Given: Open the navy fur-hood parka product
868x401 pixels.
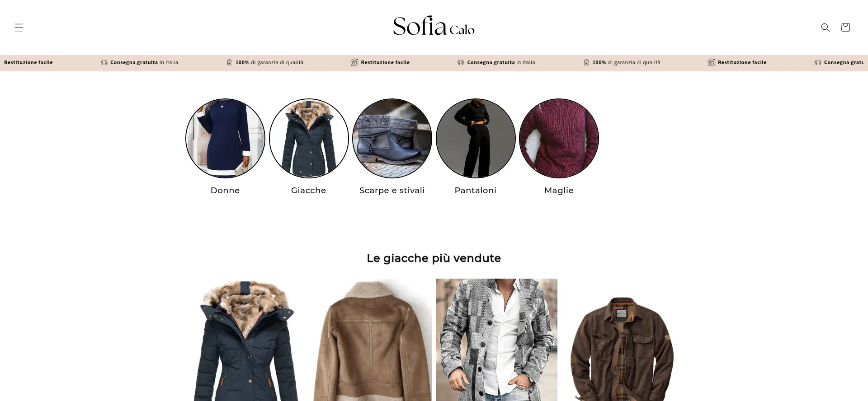Looking at the screenshot, I should pyautogui.click(x=246, y=340).
